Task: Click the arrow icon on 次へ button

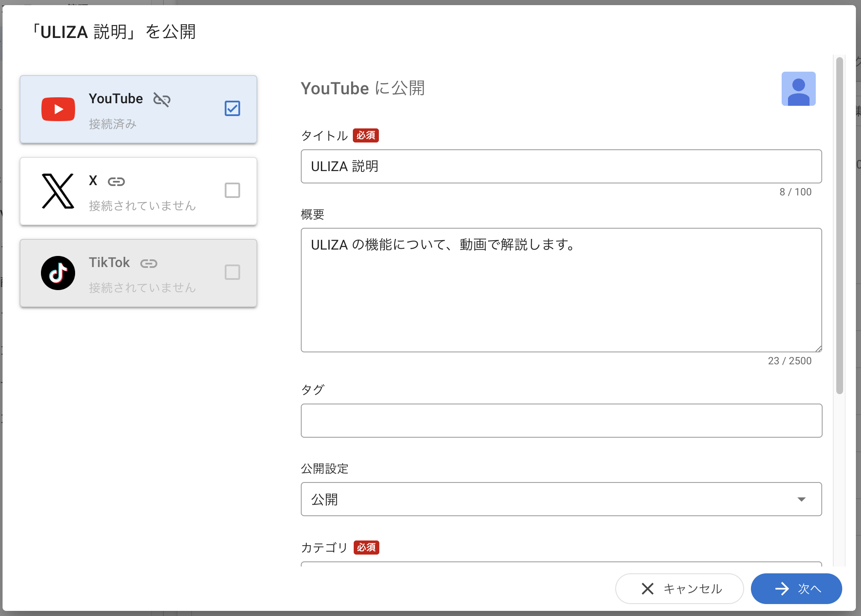Action: (x=782, y=589)
